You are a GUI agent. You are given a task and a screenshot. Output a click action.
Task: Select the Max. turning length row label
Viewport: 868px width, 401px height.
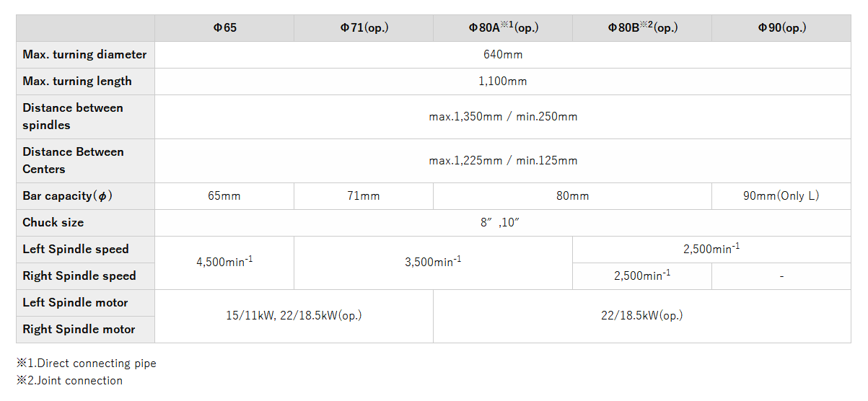85,81
